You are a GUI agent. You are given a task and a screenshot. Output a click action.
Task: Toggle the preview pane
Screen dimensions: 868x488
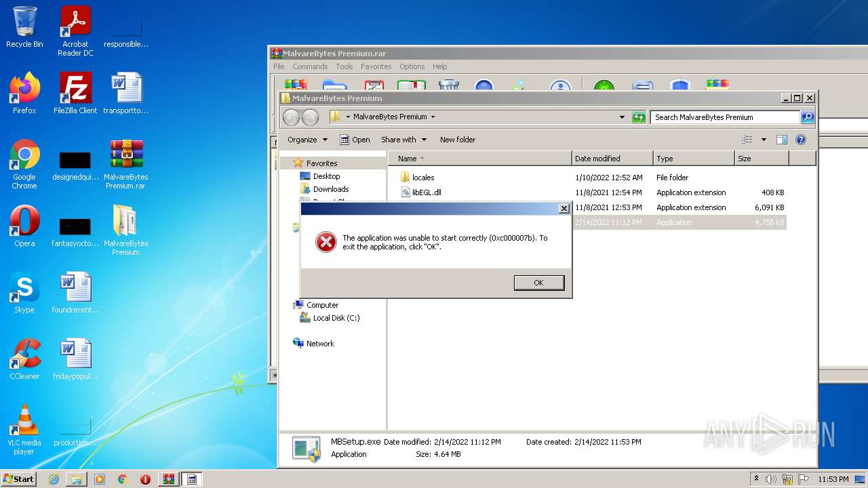pos(782,140)
